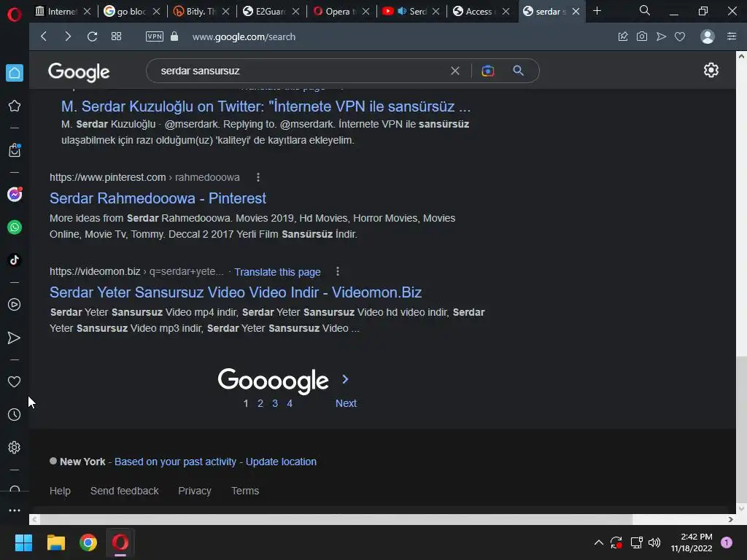This screenshot has height=560, width=747.
Task: Open My Flow in the sidebar
Action: (15, 338)
